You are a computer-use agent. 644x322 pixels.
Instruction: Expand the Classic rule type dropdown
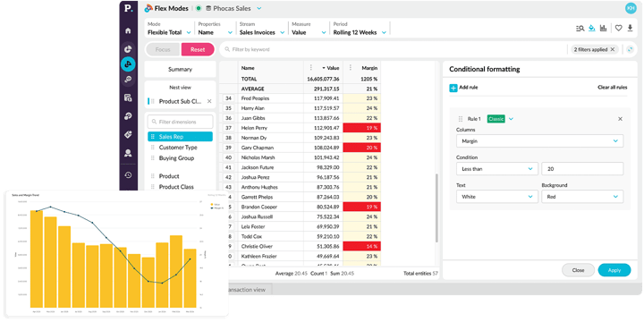click(511, 119)
